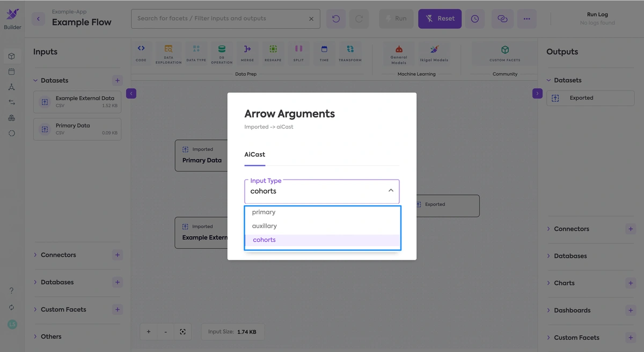Open the Input Type dropdown
The width and height of the screenshot is (644, 352).
(x=322, y=191)
